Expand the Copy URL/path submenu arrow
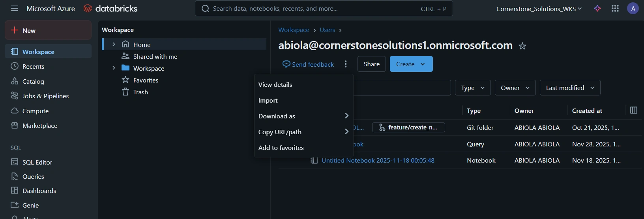Viewport: 644px width, 219px height. [x=346, y=131]
